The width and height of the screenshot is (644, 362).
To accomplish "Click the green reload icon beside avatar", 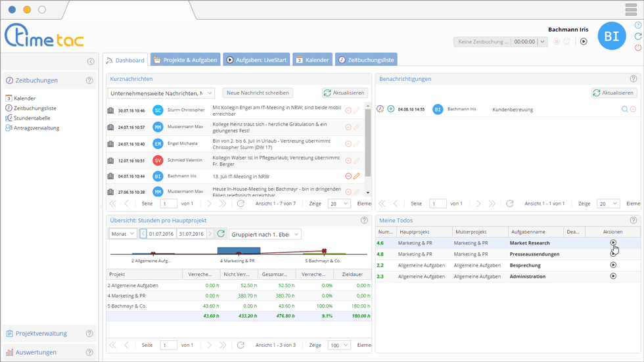I will [638, 37].
